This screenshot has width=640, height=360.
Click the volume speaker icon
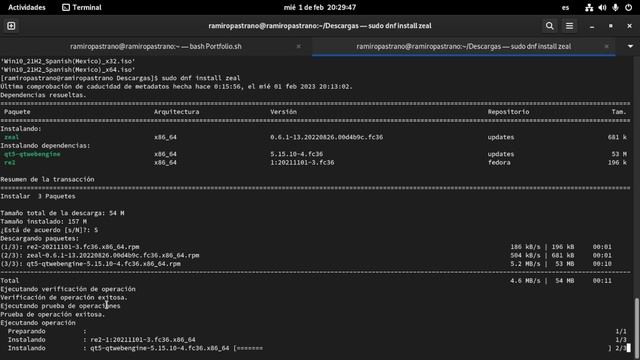[x=602, y=7]
